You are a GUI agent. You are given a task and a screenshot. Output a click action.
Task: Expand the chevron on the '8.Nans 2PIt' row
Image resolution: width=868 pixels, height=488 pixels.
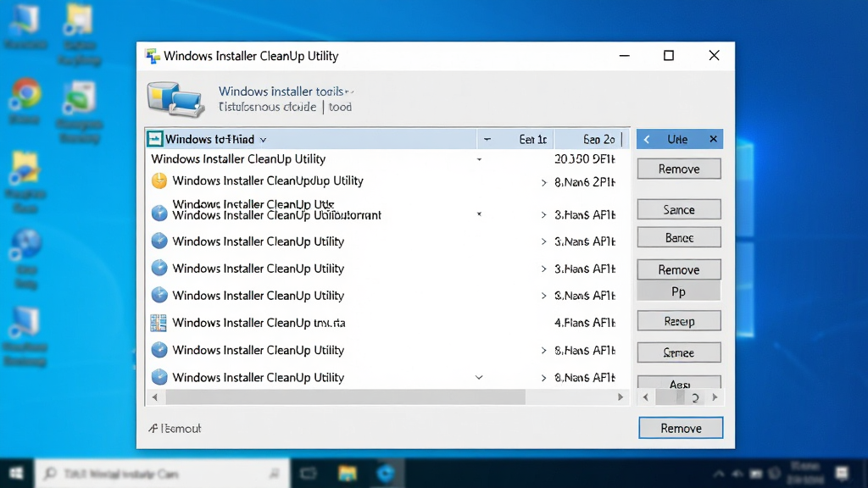(x=543, y=183)
